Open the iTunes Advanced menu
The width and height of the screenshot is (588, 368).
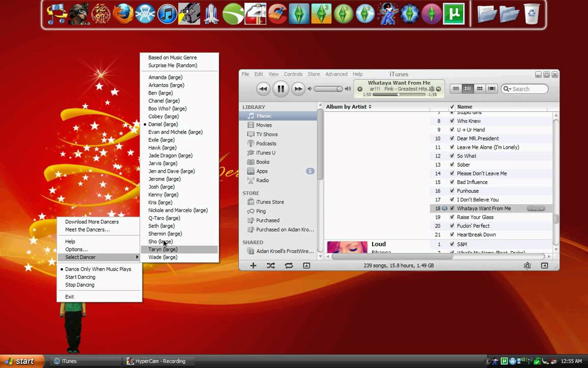[x=336, y=74]
